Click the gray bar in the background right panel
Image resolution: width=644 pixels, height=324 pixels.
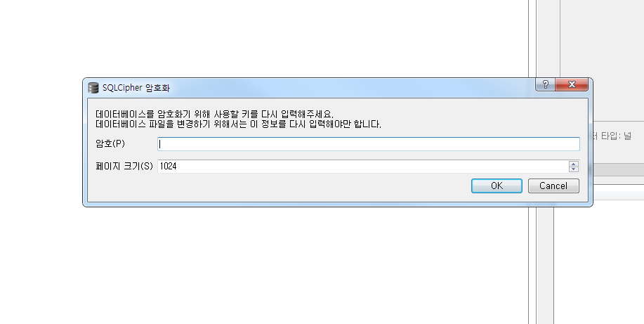pos(619,169)
